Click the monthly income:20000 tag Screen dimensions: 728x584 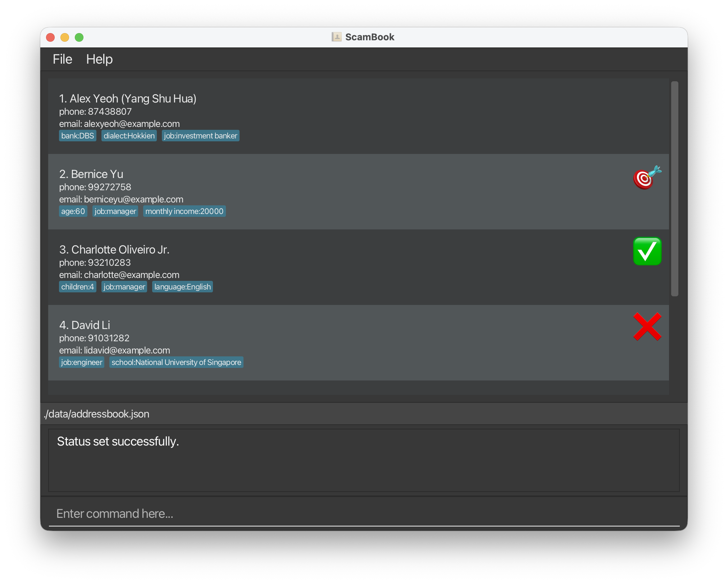coord(184,211)
